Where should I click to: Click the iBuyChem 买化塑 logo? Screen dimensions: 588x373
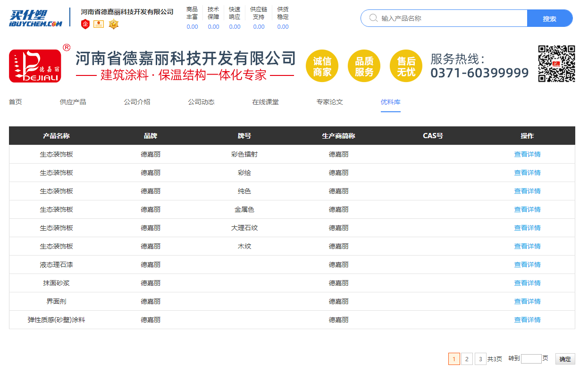[x=36, y=18]
